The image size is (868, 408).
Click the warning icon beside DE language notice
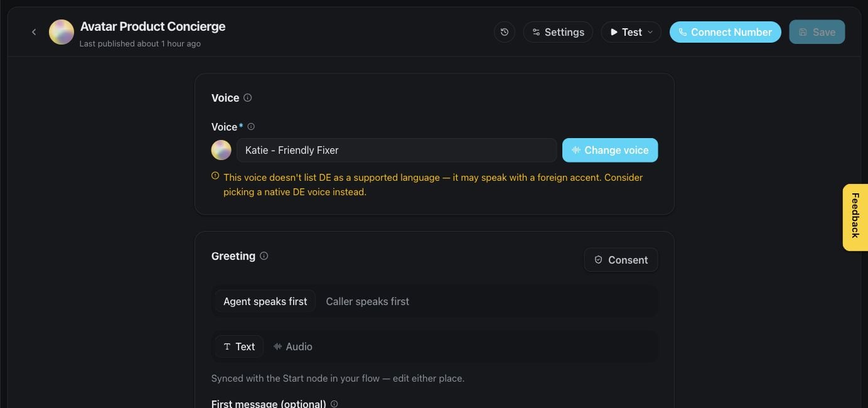coord(215,176)
